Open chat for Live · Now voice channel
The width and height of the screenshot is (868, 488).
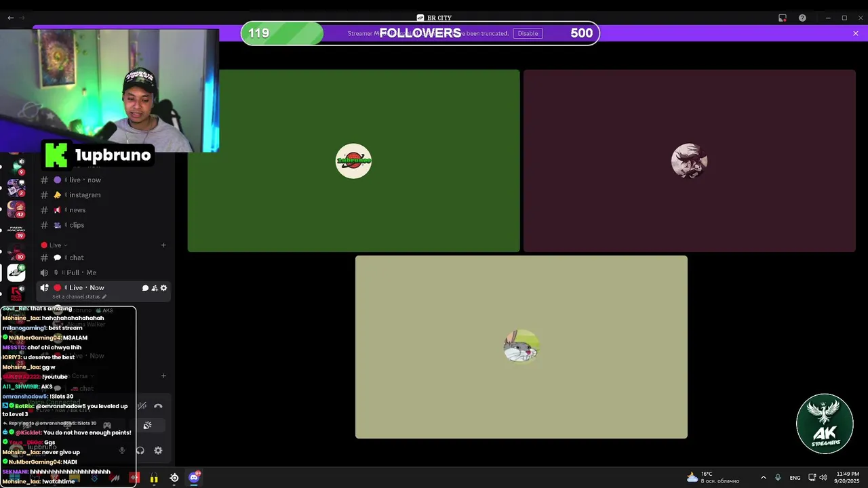[145, 288]
